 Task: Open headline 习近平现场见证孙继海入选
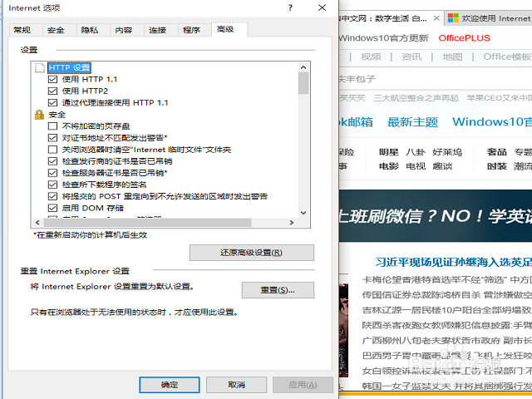454,262
